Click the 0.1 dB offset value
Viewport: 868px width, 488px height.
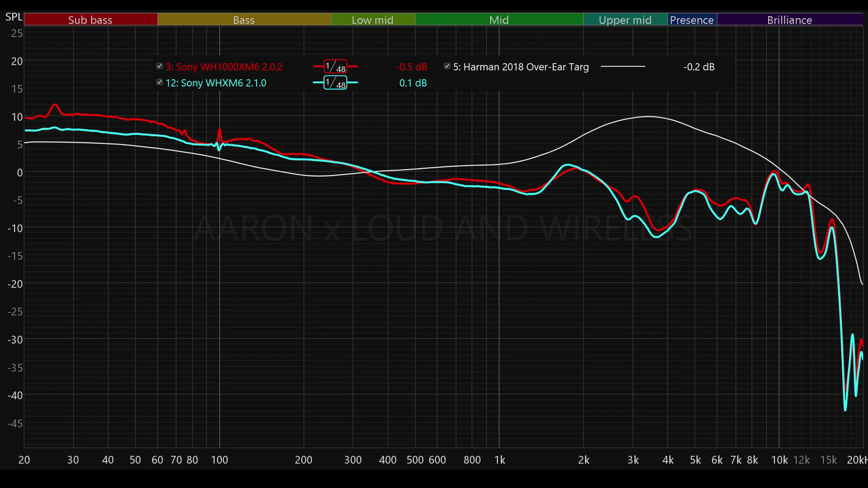pyautogui.click(x=413, y=83)
